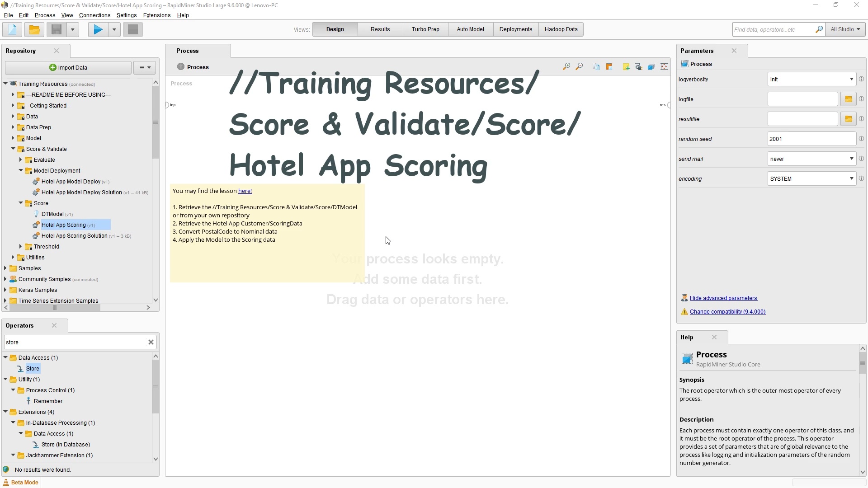Click Hide advanced parameters link
This screenshot has width=868, height=488.
(x=723, y=298)
